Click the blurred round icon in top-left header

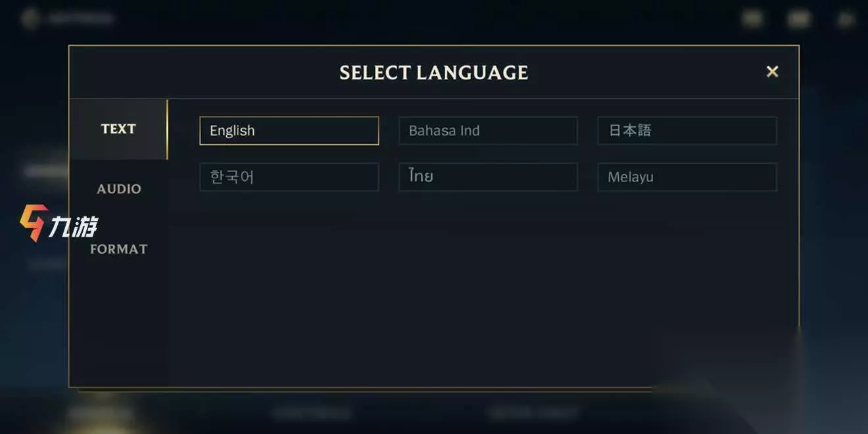coord(30,18)
